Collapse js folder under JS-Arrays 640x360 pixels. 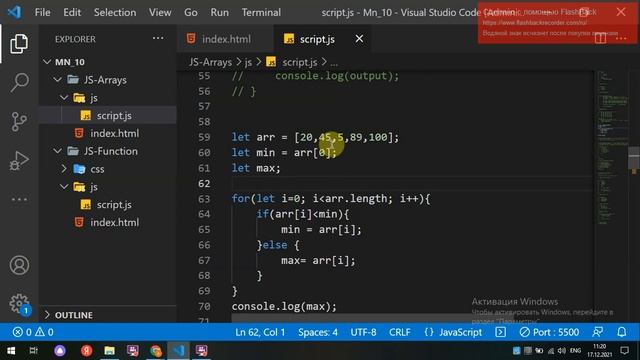(x=64, y=98)
